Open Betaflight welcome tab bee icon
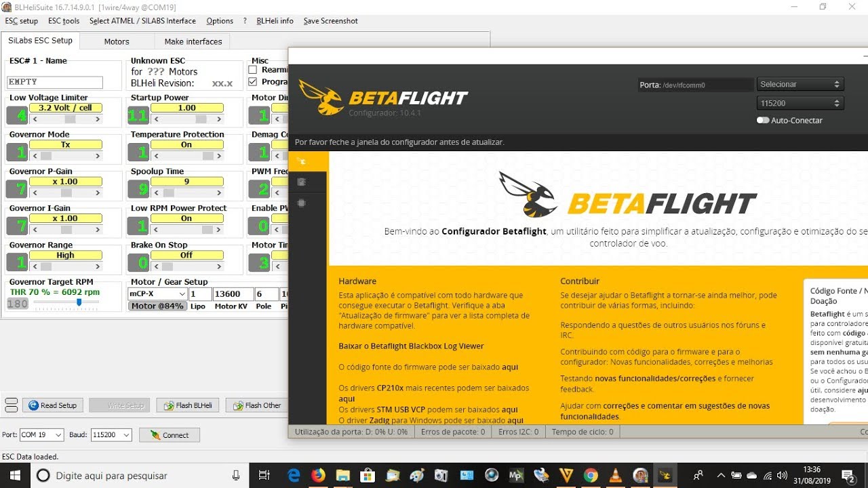Image resolution: width=868 pixels, height=488 pixels. (302, 161)
